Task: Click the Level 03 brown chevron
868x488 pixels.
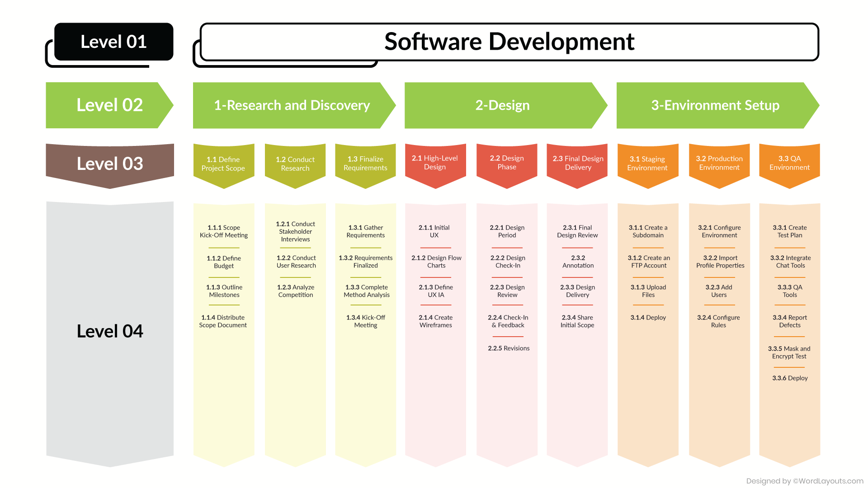Action: (109, 164)
